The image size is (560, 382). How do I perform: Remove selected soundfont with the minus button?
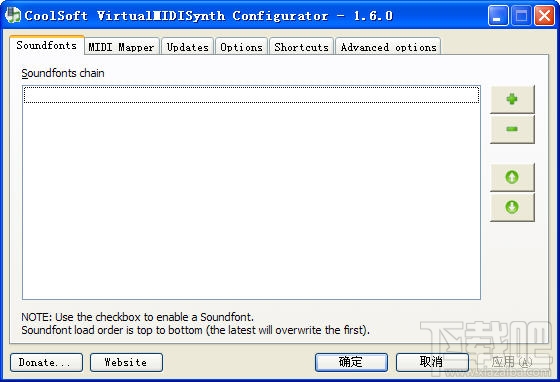click(512, 129)
